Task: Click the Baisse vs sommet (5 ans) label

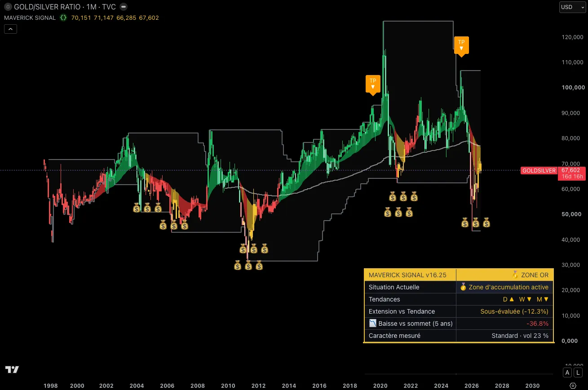Action: (x=411, y=324)
